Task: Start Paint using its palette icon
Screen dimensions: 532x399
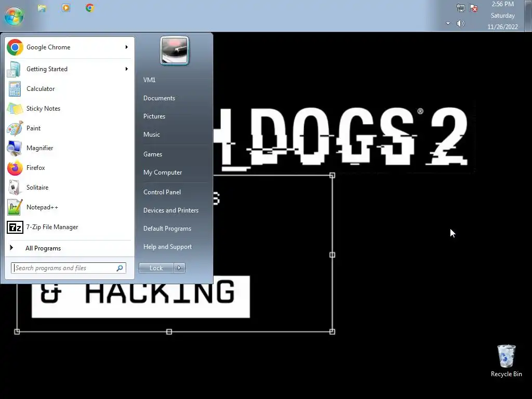Action: coord(15,128)
